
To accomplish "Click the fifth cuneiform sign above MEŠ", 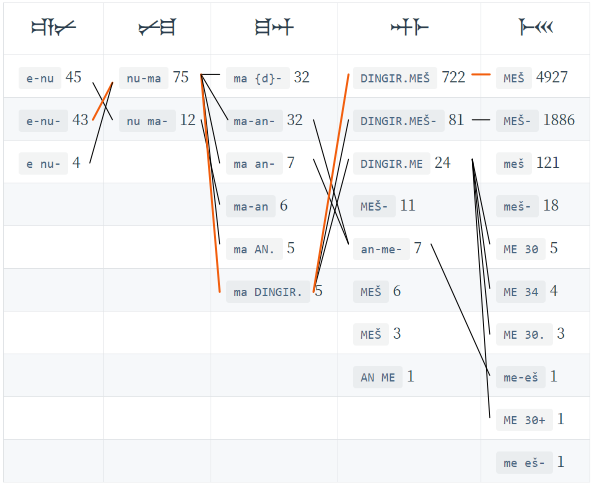I will click(536, 27).
